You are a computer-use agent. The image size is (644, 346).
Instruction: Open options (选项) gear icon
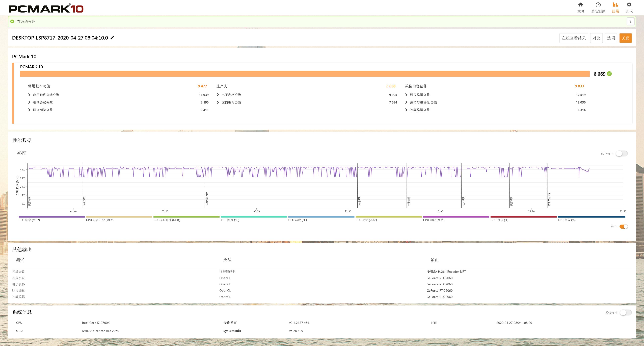pyautogui.click(x=629, y=5)
